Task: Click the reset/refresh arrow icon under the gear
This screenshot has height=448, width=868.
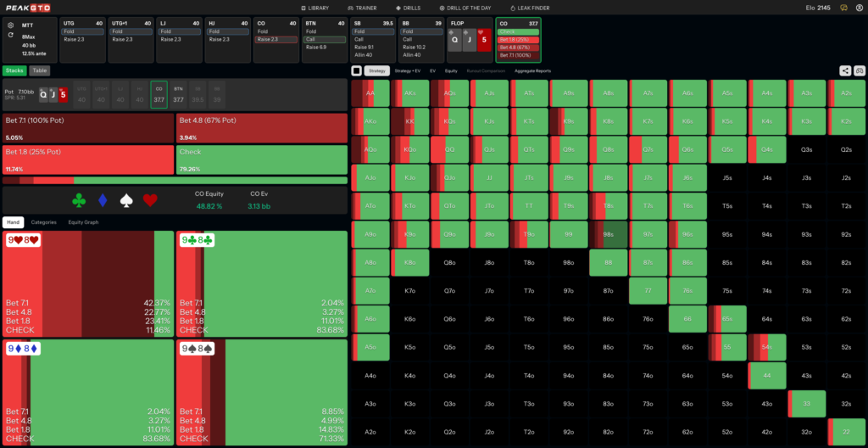Action: [10, 35]
